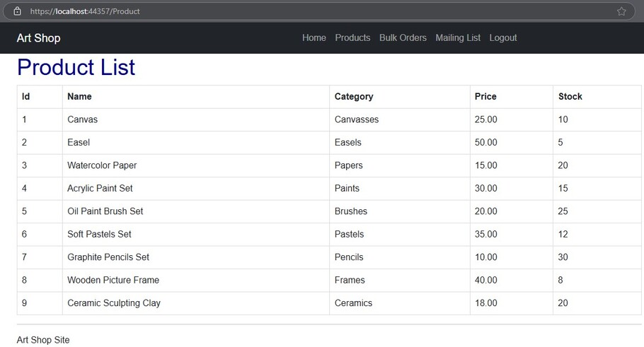644x347 pixels.
Task: Navigate to Bulk Orders
Action: [403, 38]
